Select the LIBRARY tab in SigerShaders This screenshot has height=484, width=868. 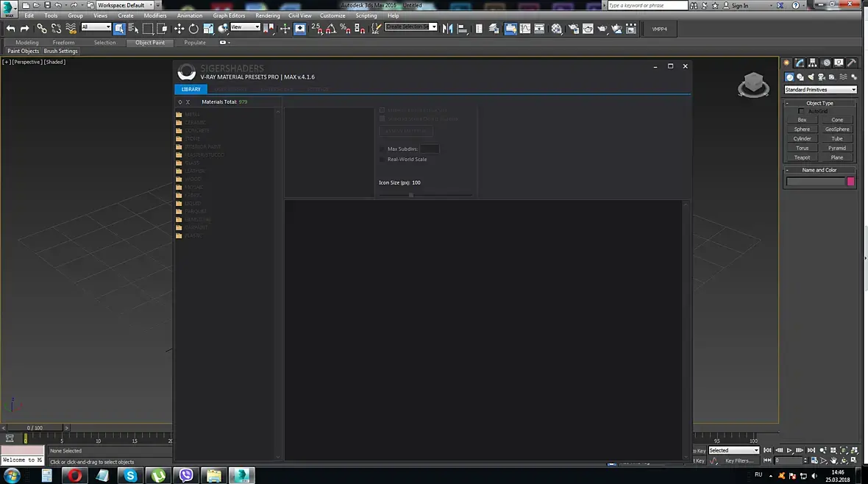pyautogui.click(x=191, y=89)
